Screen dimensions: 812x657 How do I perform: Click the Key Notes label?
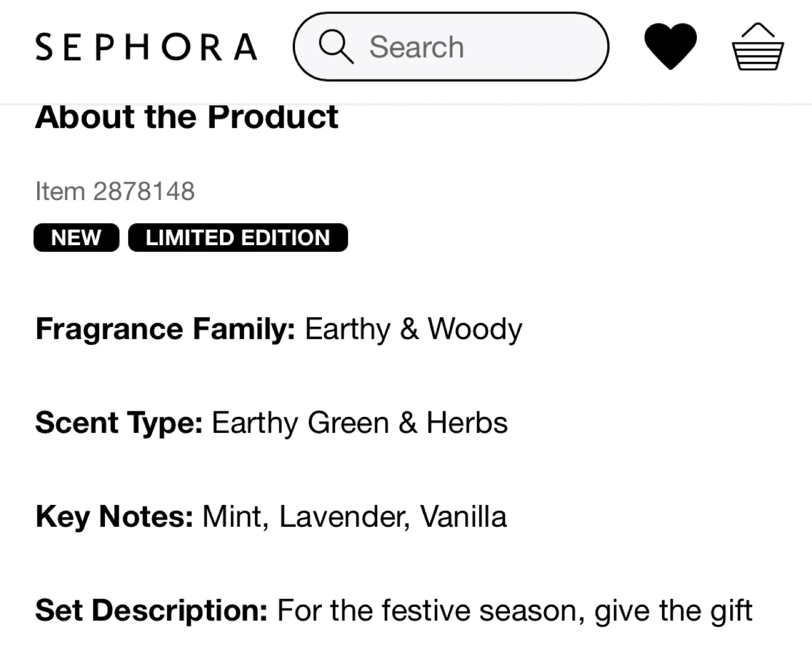(x=114, y=516)
